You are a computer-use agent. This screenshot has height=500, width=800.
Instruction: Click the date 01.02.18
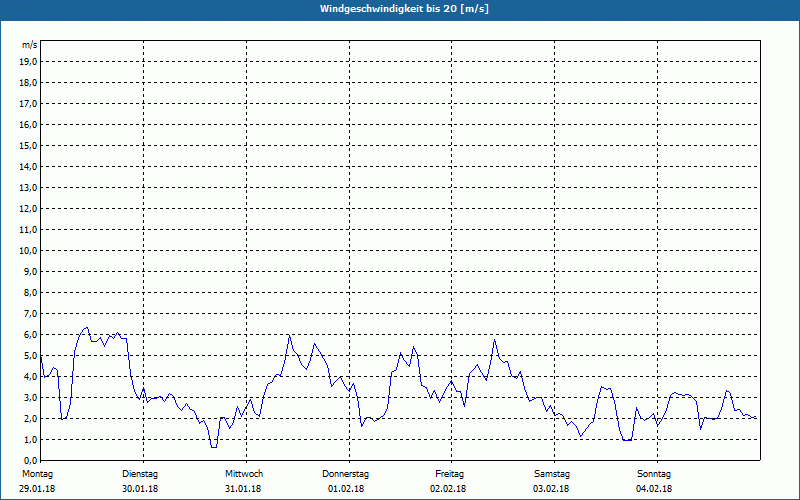point(346,489)
